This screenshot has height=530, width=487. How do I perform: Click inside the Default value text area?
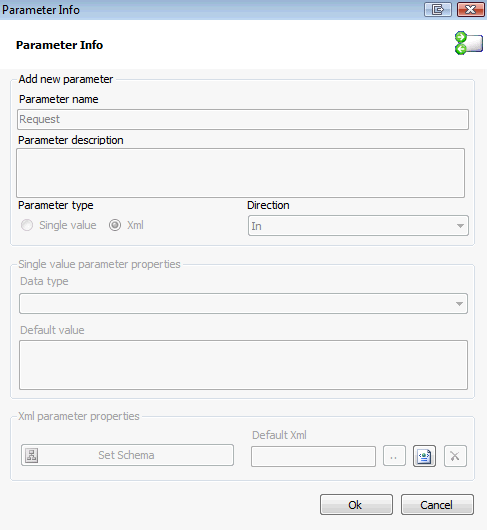[243, 365]
